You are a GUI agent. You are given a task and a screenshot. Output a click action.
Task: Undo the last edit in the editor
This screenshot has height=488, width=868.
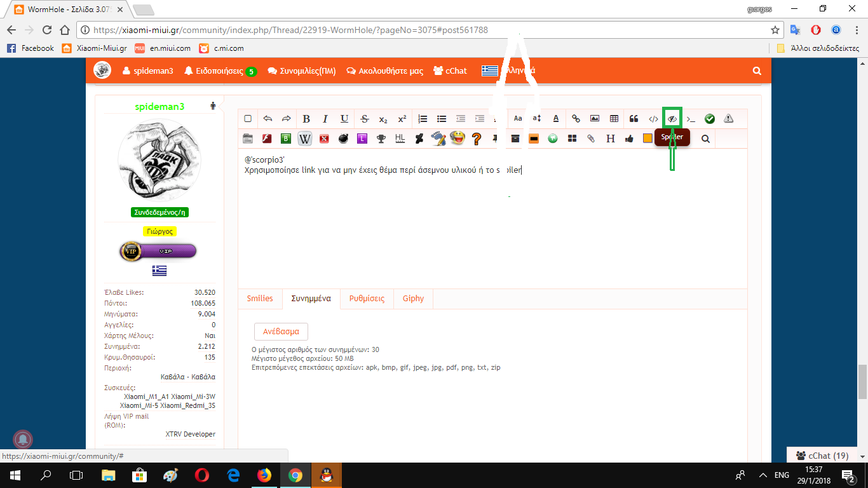pos(268,119)
